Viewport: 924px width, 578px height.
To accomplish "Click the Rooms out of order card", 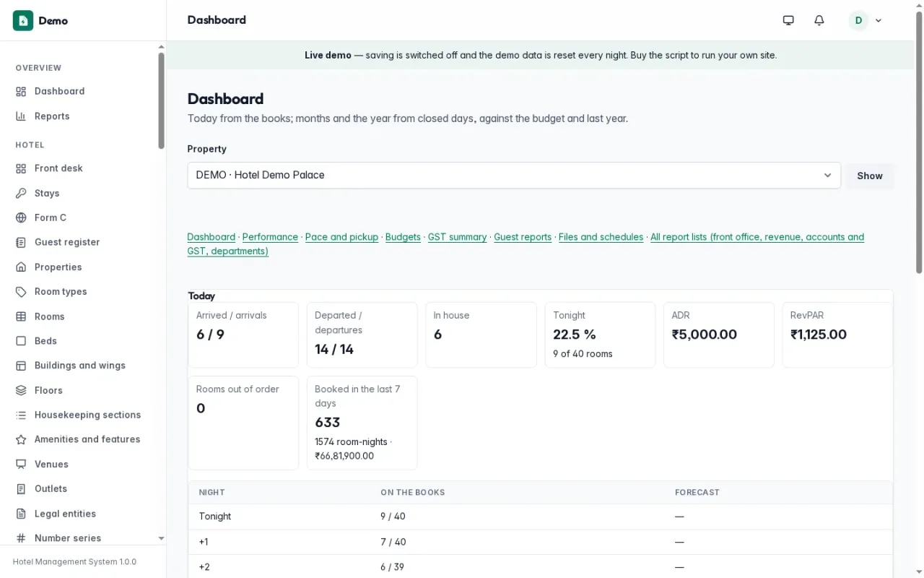I will [x=243, y=423].
